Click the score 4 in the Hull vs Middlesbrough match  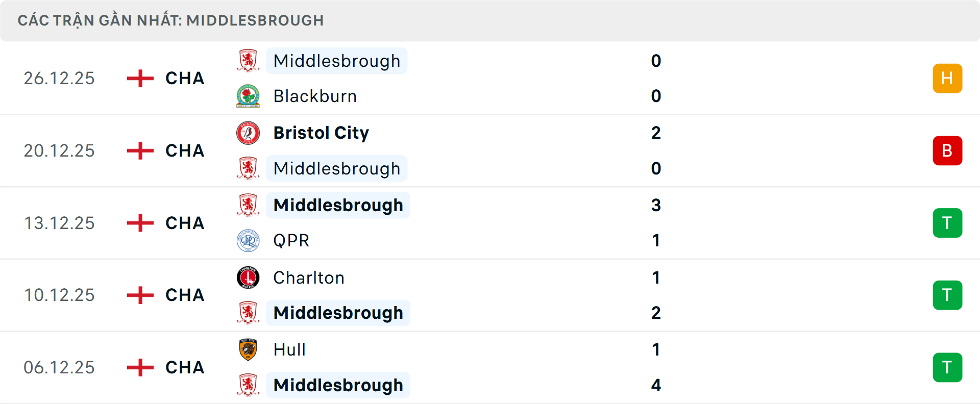[656, 385]
